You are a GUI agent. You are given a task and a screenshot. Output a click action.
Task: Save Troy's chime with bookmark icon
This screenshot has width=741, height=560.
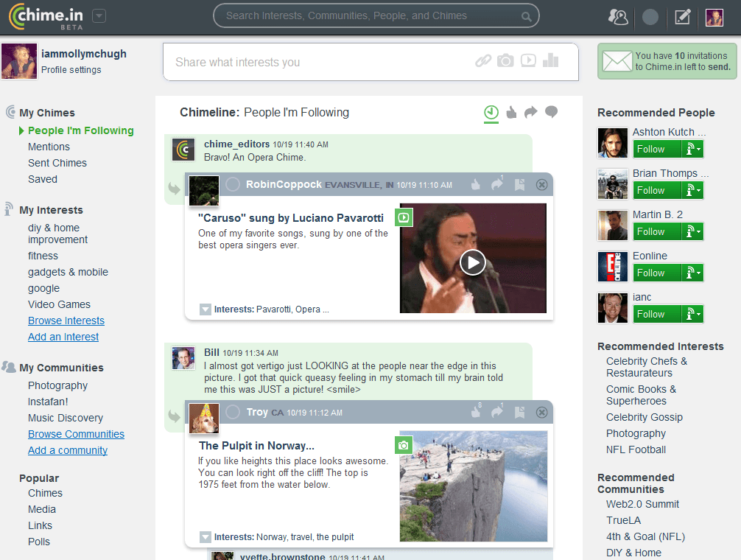click(x=519, y=412)
